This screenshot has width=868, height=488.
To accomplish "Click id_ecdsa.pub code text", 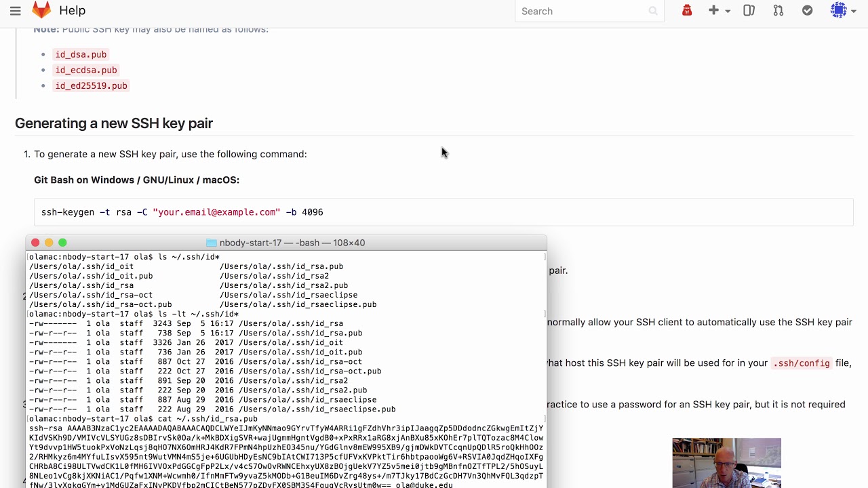I will click(x=86, y=70).
